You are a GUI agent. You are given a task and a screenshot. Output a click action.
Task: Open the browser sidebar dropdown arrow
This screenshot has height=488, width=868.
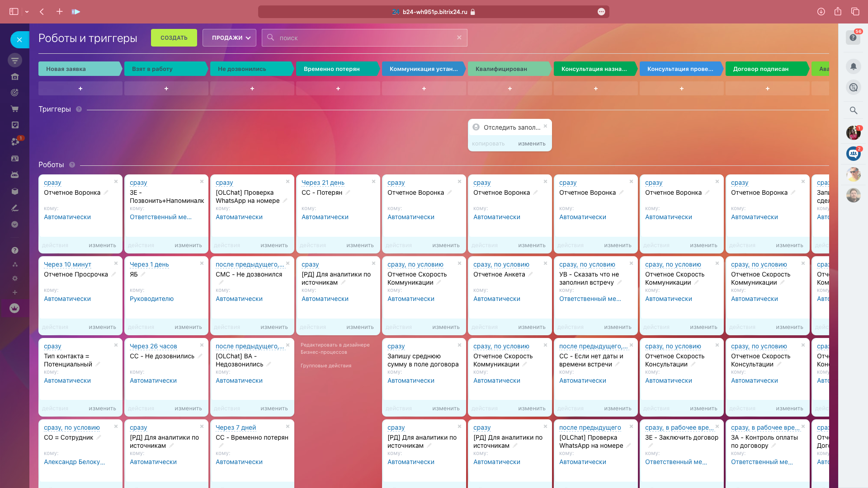click(27, 12)
